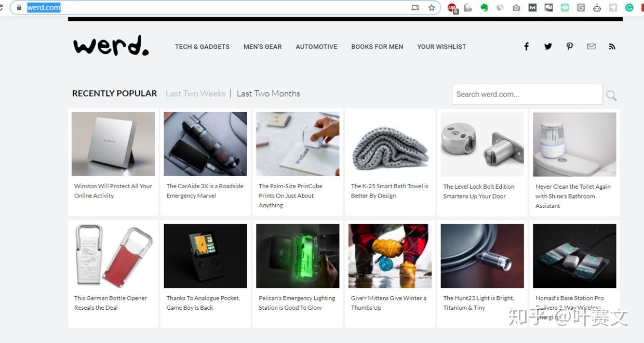Open Books for Men section

pyautogui.click(x=377, y=47)
